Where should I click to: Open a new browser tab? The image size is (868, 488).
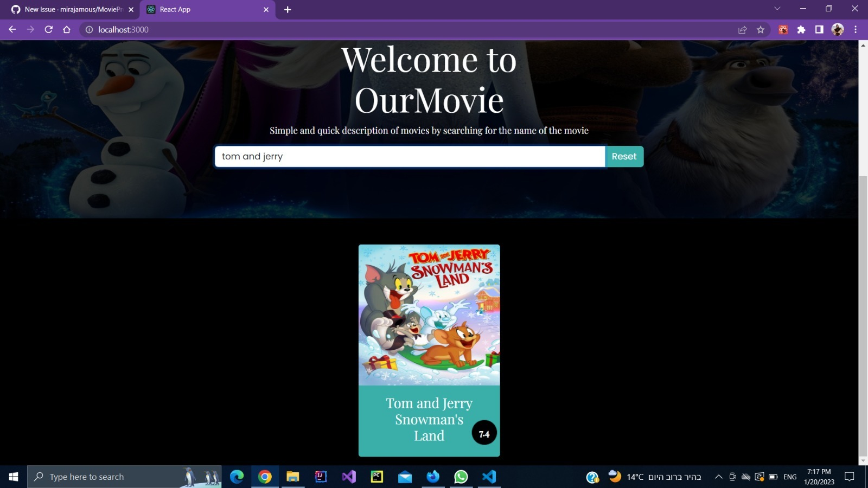pos(288,9)
